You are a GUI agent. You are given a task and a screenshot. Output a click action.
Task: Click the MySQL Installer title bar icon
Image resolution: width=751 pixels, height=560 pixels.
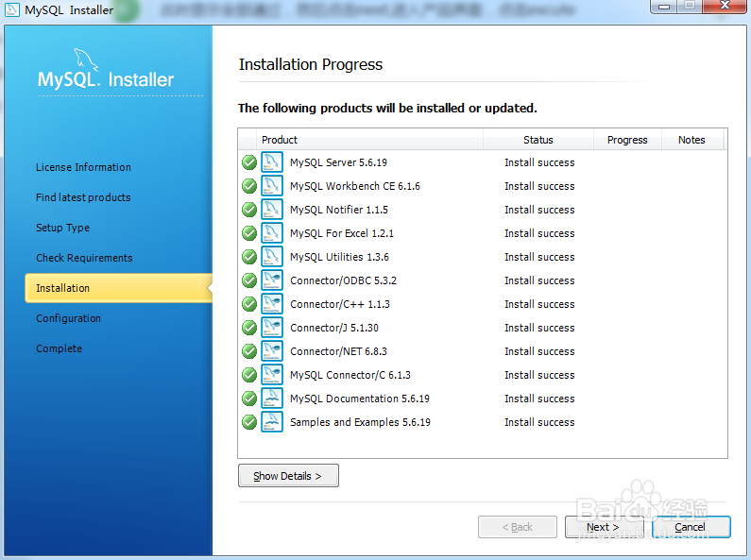pyautogui.click(x=11, y=9)
